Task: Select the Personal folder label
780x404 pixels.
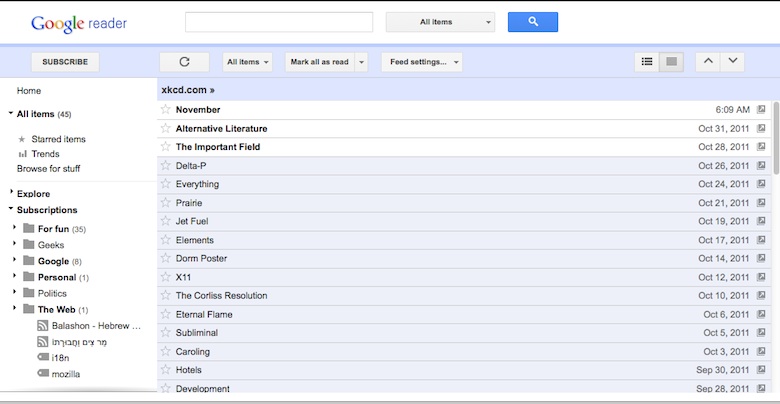Action: (x=57, y=277)
